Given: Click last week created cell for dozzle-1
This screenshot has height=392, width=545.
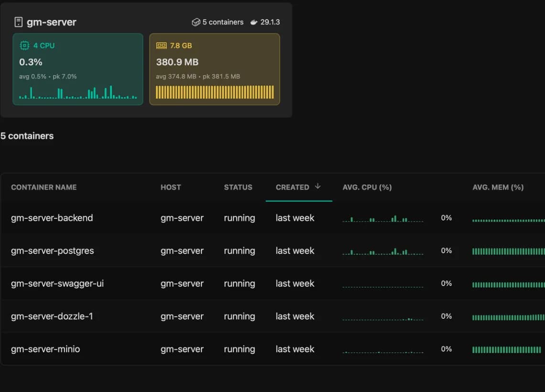Looking at the screenshot, I should 295,316.
